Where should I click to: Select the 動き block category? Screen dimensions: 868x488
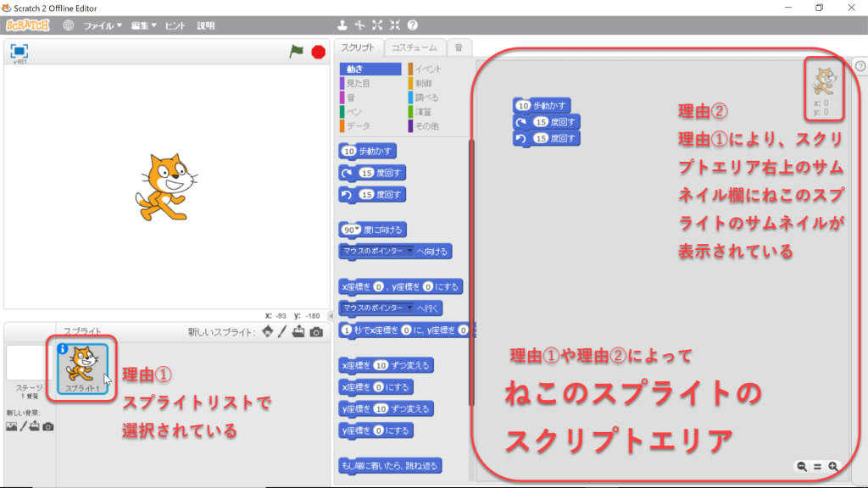[x=370, y=69]
